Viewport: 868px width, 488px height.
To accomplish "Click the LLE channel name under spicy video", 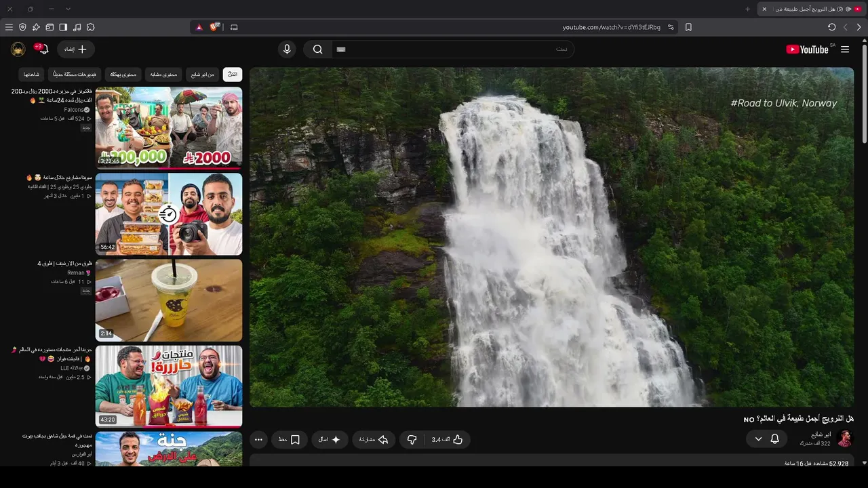I will (x=71, y=368).
